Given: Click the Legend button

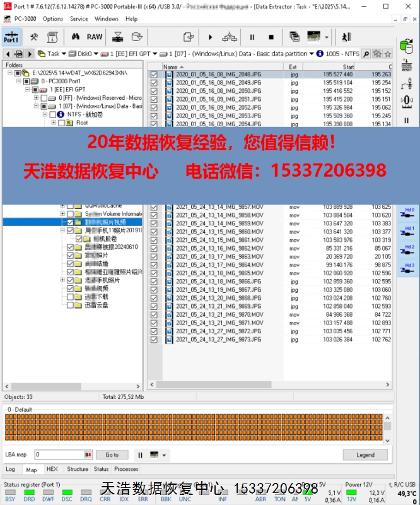Looking at the screenshot, I should click(365, 455).
